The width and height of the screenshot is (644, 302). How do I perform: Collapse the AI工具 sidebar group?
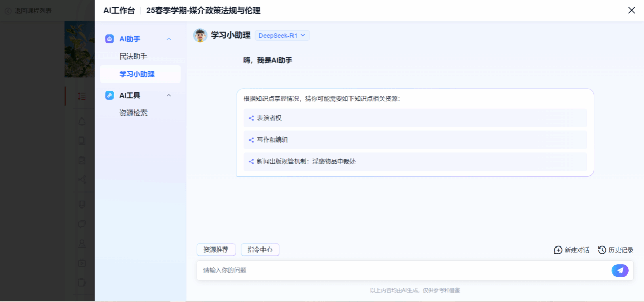point(169,95)
